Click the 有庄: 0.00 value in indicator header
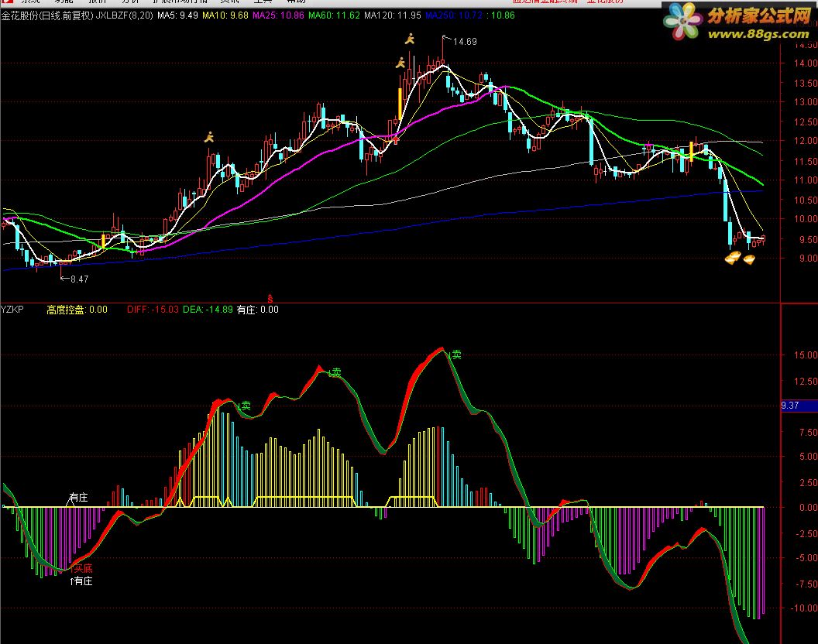 [x=258, y=310]
